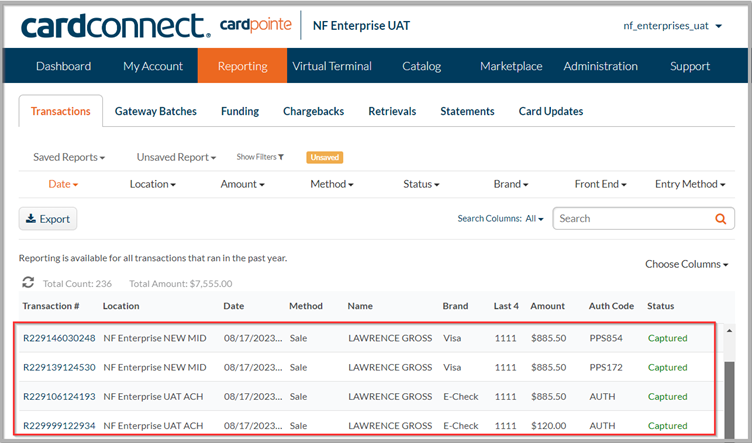The height and width of the screenshot is (443, 752).
Task: Switch to the Statements tab
Action: (x=467, y=111)
